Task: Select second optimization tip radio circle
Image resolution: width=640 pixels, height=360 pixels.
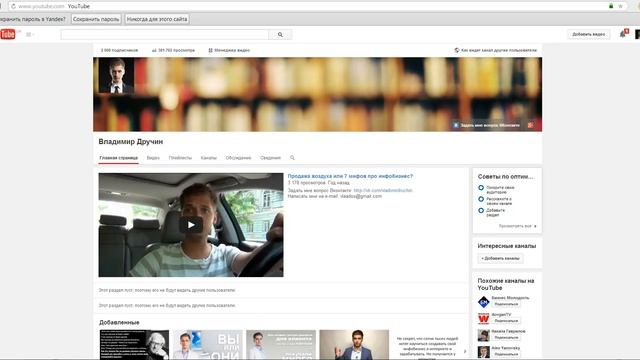Action: (x=481, y=199)
